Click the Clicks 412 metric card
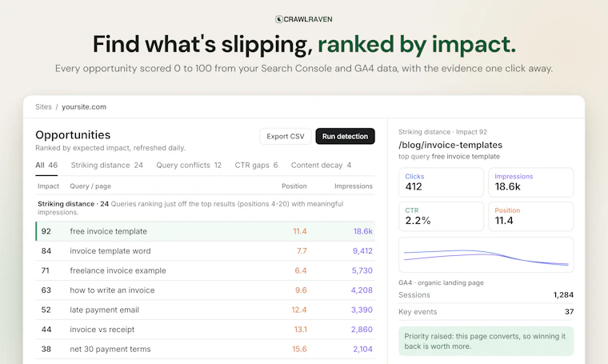 [x=442, y=182]
